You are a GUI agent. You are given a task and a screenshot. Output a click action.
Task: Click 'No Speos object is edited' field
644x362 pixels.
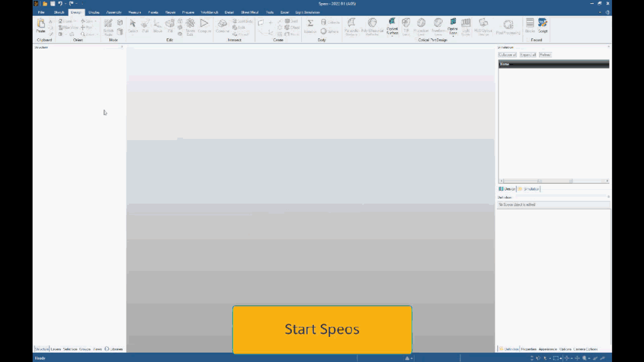pyautogui.click(x=553, y=204)
